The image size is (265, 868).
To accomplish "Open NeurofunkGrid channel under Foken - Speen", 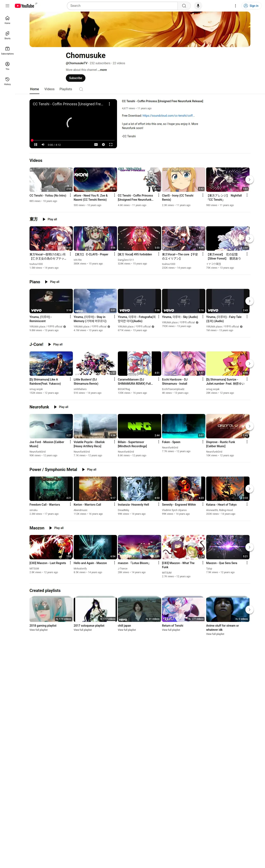I will 170,447.
